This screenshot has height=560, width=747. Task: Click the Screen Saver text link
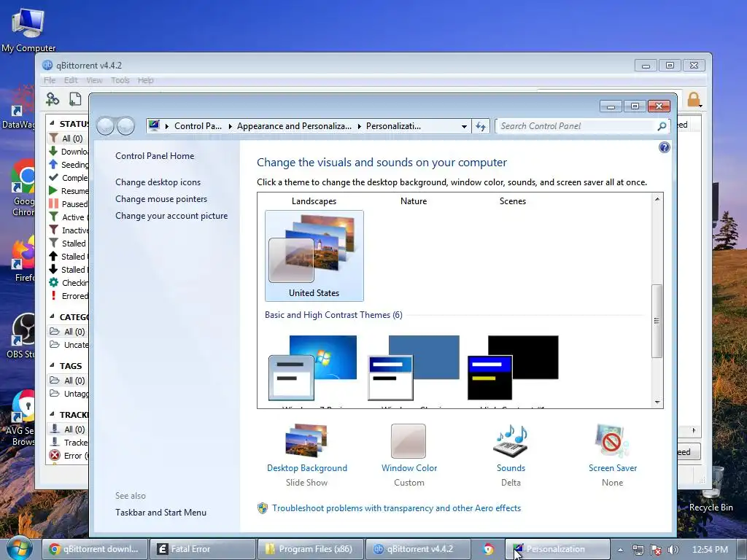pyautogui.click(x=613, y=468)
